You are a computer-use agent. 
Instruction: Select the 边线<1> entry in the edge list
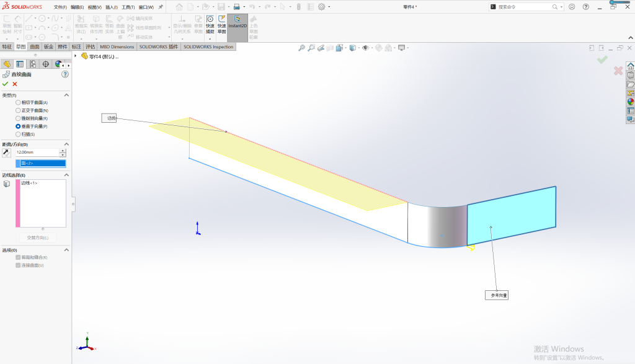click(x=29, y=183)
